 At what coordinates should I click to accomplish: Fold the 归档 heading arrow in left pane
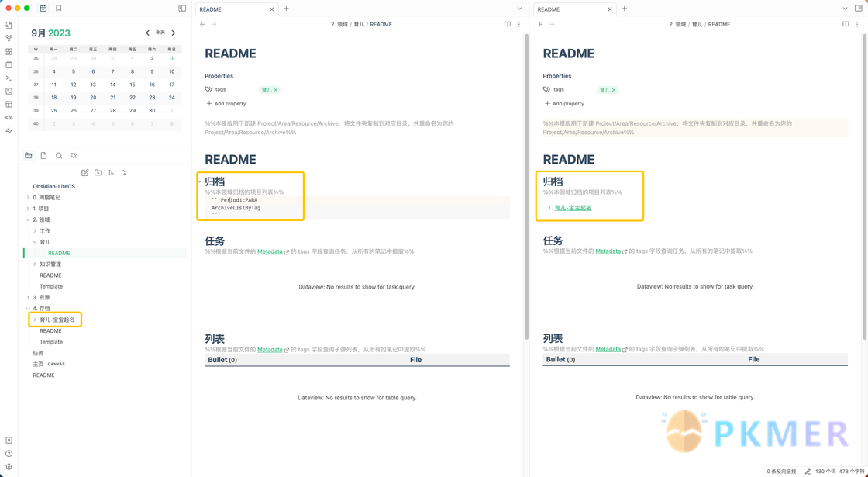point(198,181)
